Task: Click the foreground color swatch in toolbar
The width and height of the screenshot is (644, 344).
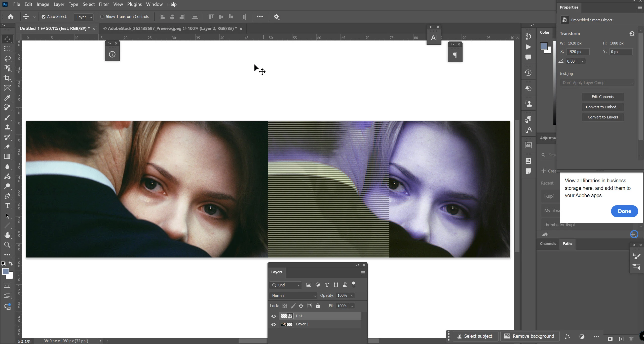Action: [x=5, y=272]
